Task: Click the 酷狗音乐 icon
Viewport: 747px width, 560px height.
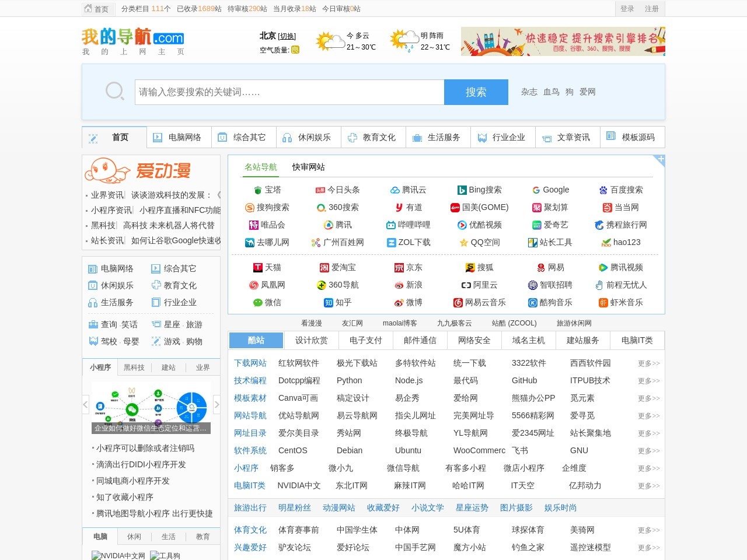Action: [x=533, y=303]
